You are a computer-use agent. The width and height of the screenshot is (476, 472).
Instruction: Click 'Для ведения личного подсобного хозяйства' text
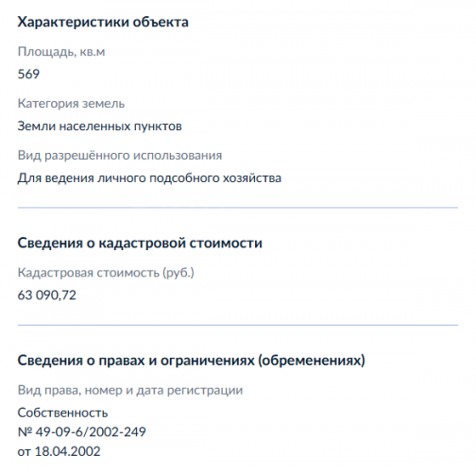(149, 178)
